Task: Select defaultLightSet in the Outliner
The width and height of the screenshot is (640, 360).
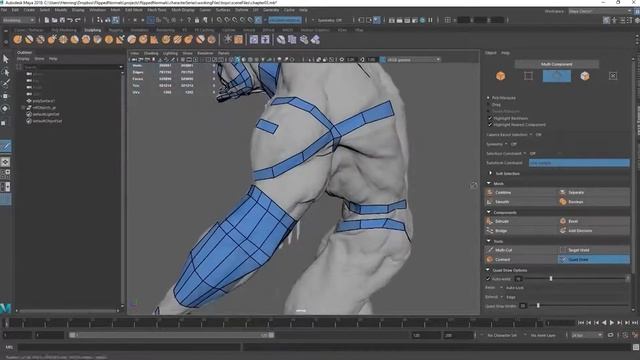Action: pyautogui.click(x=46, y=114)
